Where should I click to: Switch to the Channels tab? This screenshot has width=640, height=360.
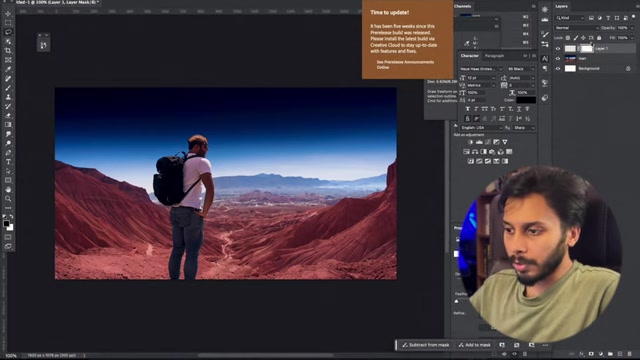[x=462, y=7]
